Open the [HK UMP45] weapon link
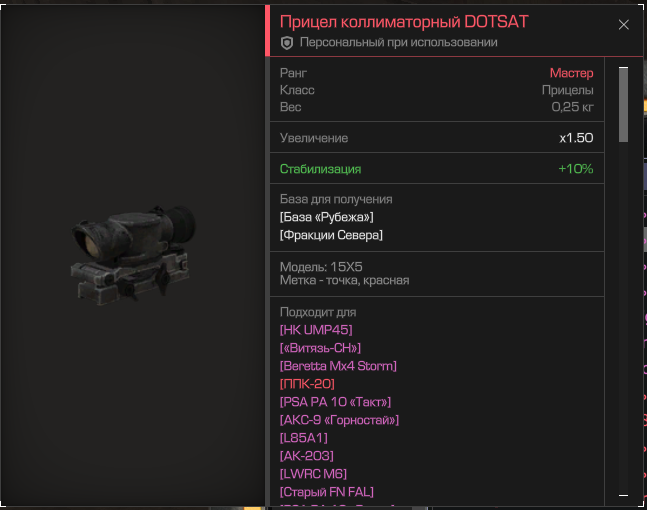647x510 pixels. coord(316,330)
